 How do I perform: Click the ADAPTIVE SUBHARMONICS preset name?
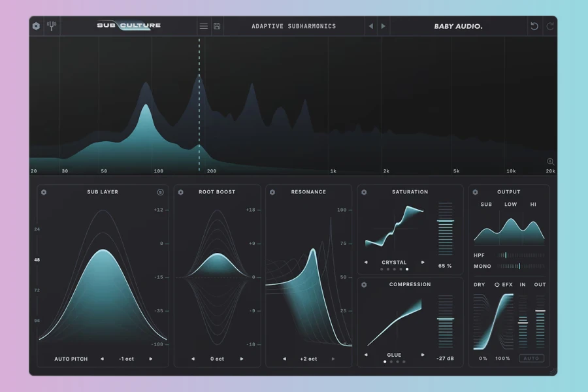pyautogui.click(x=293, y=26)
